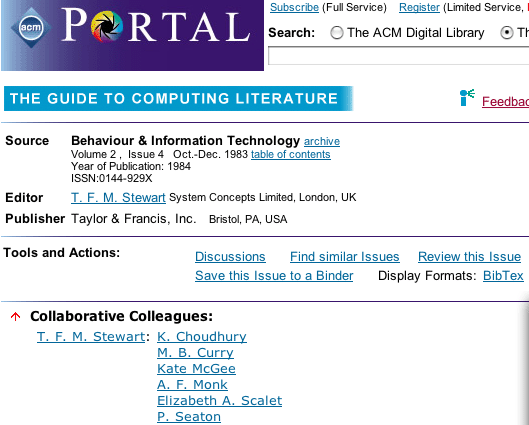Click Find similar Issues
529x425 pixels.
344,257
